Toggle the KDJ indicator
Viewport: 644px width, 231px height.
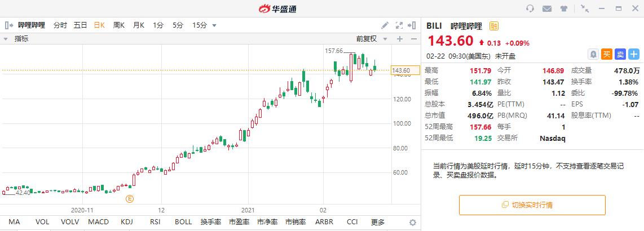128,222
